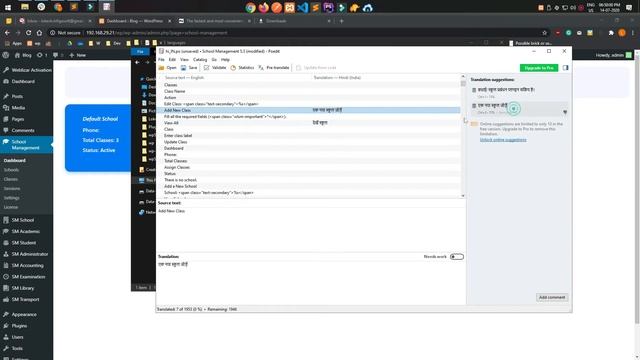The width and height of the screenshot is (640, 360).
Task: Open the View menu in Poedit
Action: tap(184, 60)
